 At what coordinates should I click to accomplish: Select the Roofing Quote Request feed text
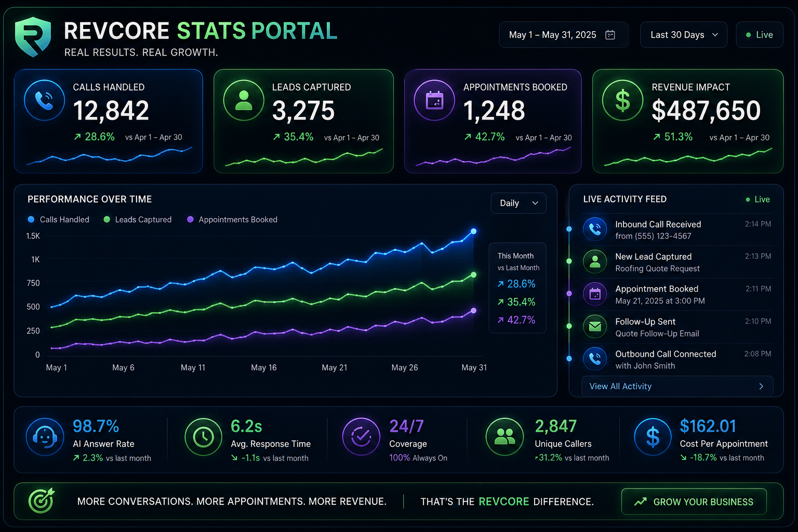(657, 269)
